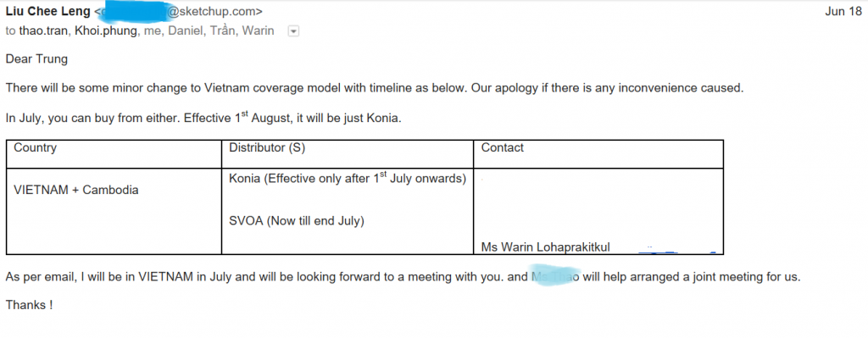Select recipient thao.tran in the to line
The height and width of the screenshot is (338, 868).
(43, 31)
